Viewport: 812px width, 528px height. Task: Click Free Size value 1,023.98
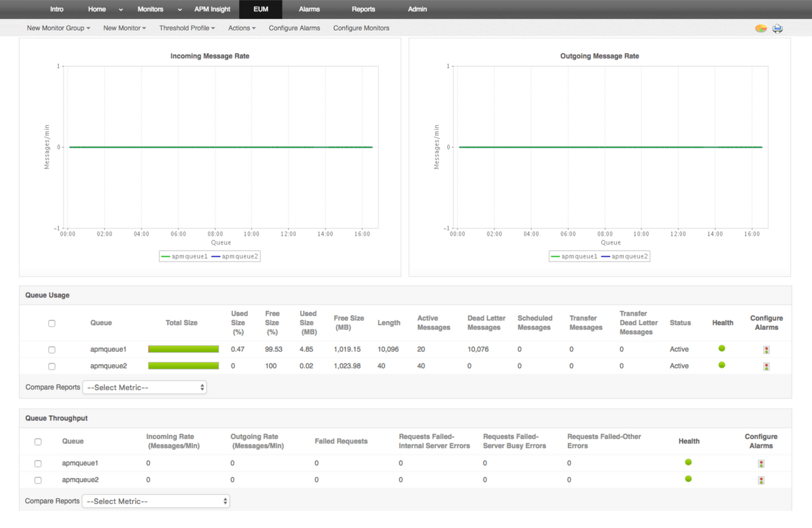point(347,366)
